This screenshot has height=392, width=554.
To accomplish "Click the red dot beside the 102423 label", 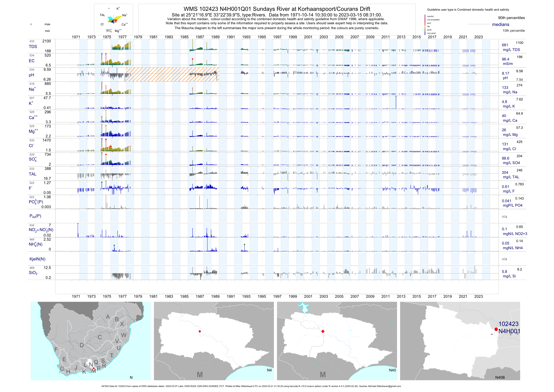I will [x=496, y=329].
